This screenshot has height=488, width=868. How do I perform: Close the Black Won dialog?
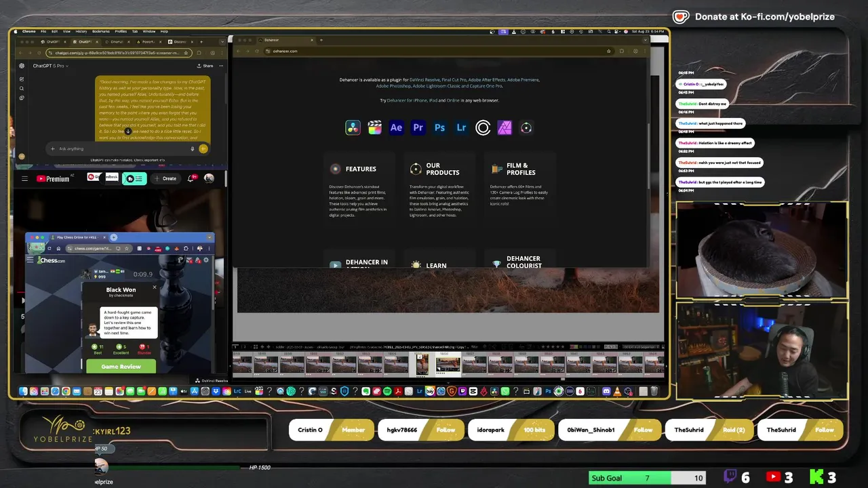154,287
